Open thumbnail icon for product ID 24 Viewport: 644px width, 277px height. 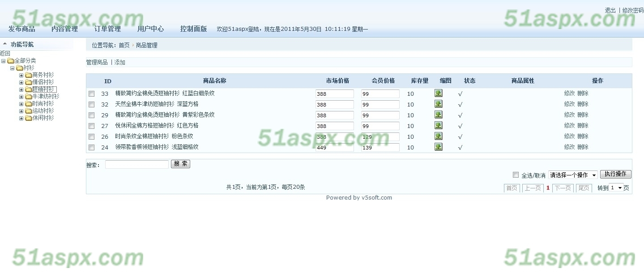pos(438,147)
